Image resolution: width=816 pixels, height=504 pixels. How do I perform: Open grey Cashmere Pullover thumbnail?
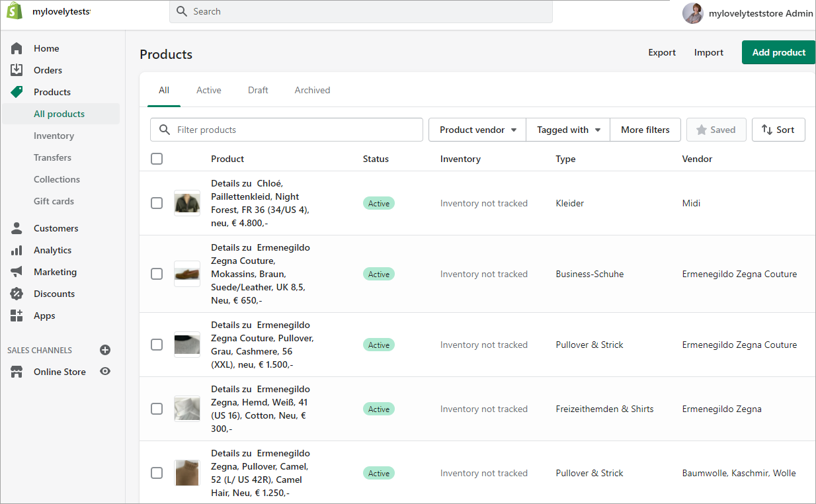[187, 345]
